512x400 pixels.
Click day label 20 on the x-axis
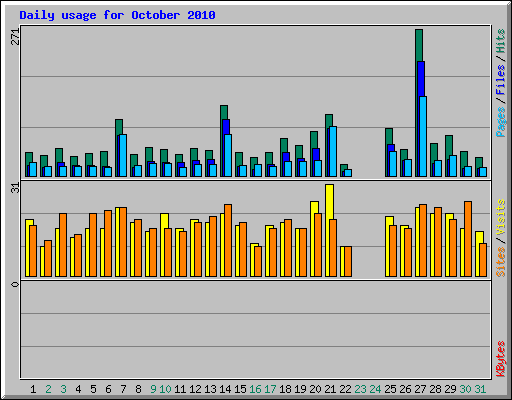315,389
